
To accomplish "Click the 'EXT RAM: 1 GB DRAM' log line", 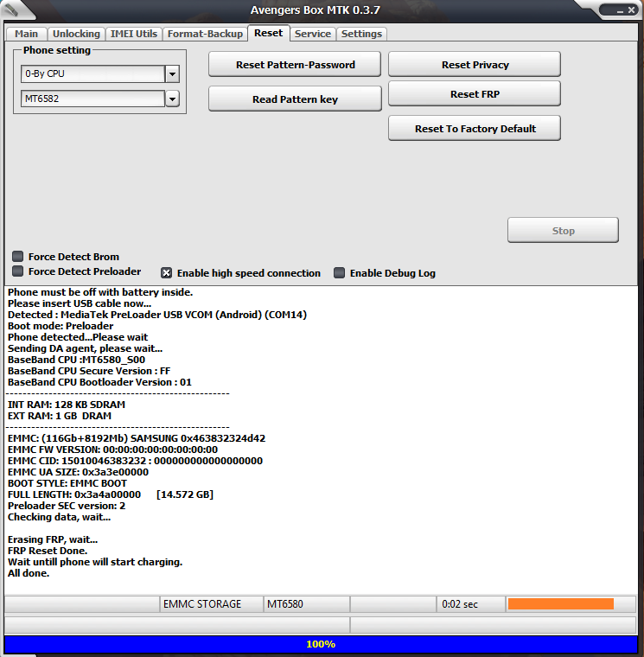I will 60,416.
